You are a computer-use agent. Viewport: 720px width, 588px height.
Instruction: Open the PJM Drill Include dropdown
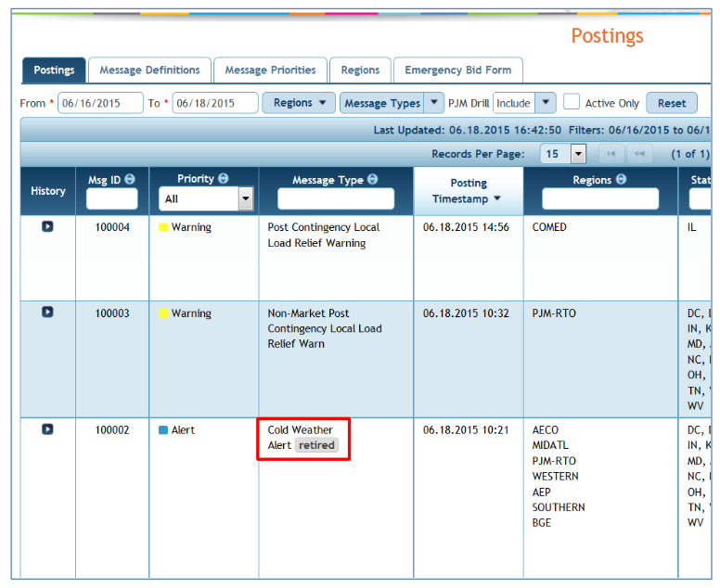tap(546, 103)
